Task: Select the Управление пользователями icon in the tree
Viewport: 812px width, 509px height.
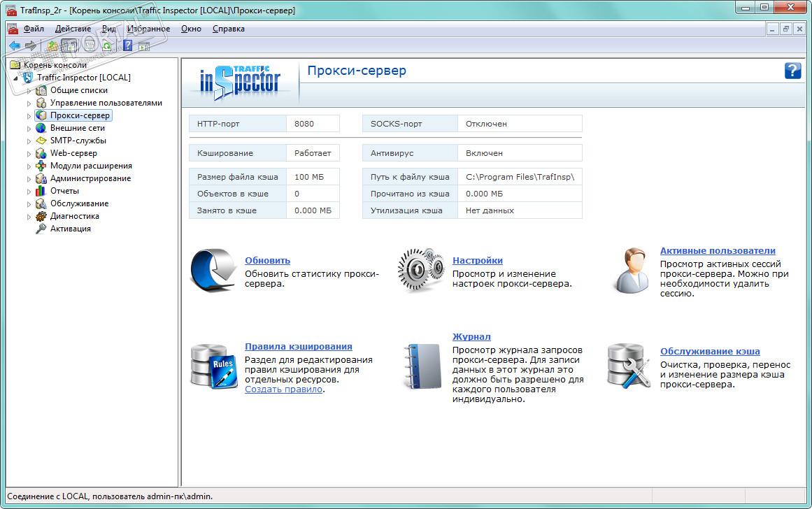Action: tap(41, 103)
